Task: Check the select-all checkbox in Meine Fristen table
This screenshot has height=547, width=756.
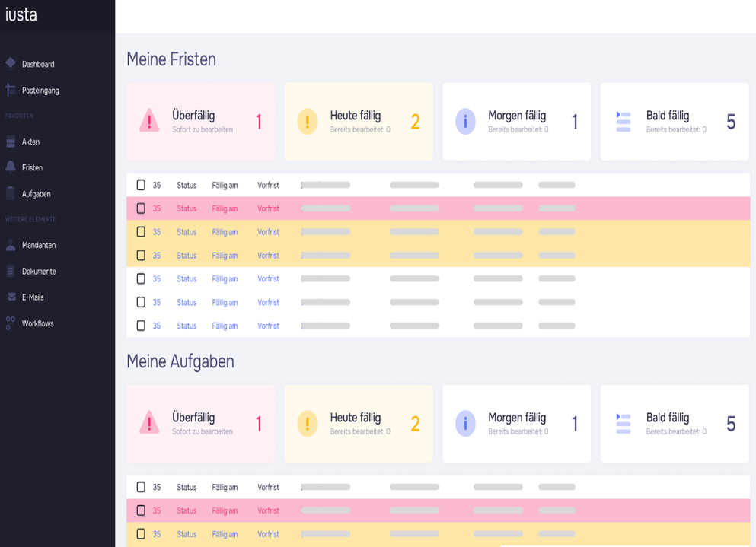Action: point(141,183)
